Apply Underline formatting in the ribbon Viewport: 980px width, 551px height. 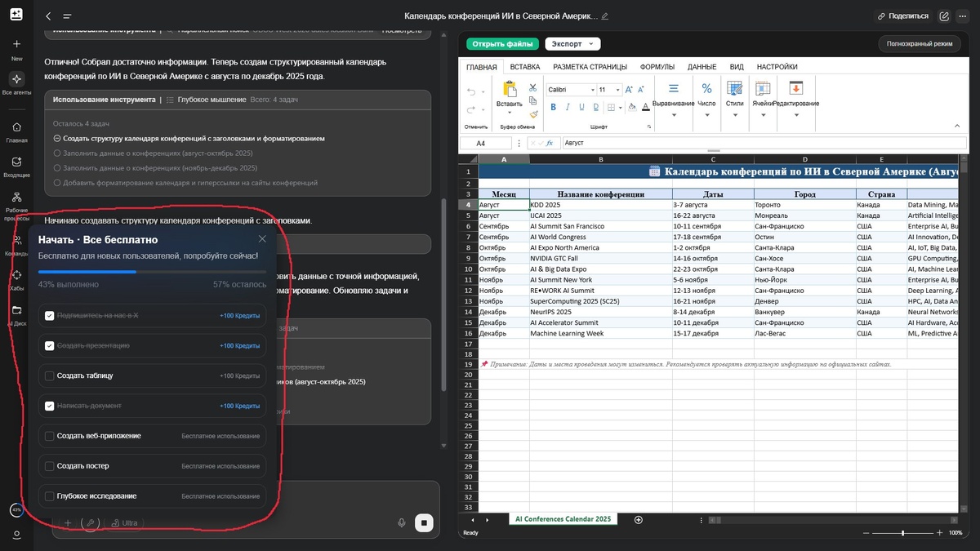pos(581,107)
